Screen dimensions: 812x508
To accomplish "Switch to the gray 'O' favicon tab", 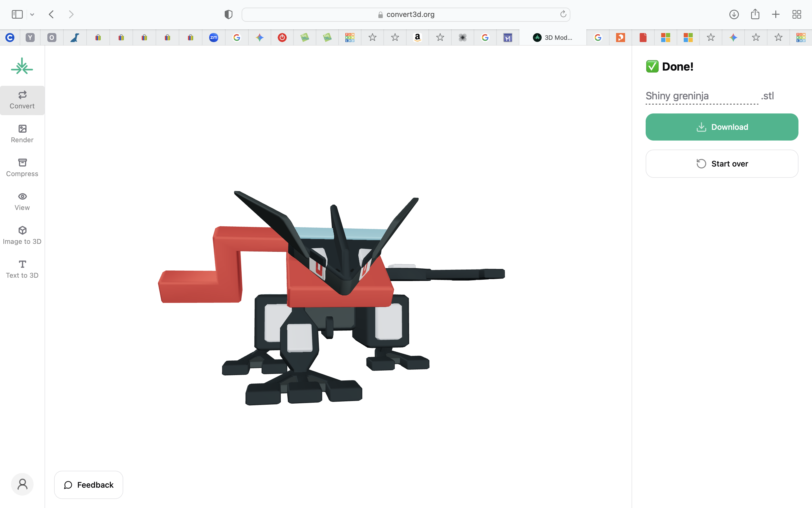I will tap(52, 37).
